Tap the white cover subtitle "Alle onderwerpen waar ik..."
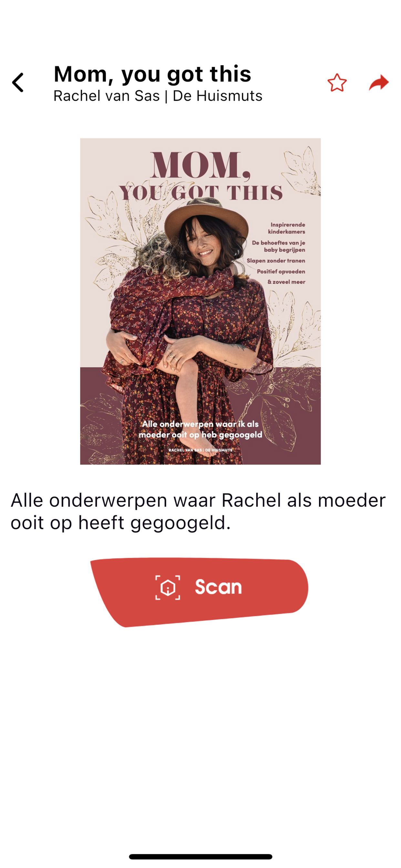This screenshot has width=401, height=868. pyautogui.click(x=200, y=429)
